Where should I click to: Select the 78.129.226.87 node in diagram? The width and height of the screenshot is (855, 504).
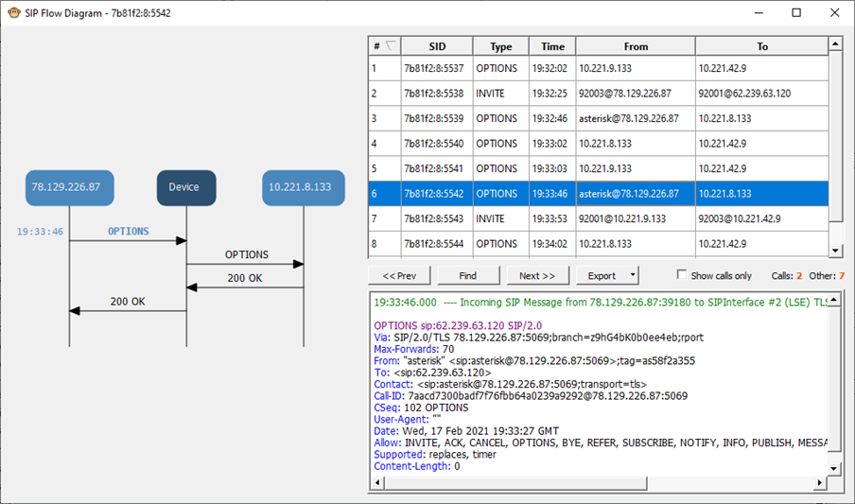coord(70,187)
